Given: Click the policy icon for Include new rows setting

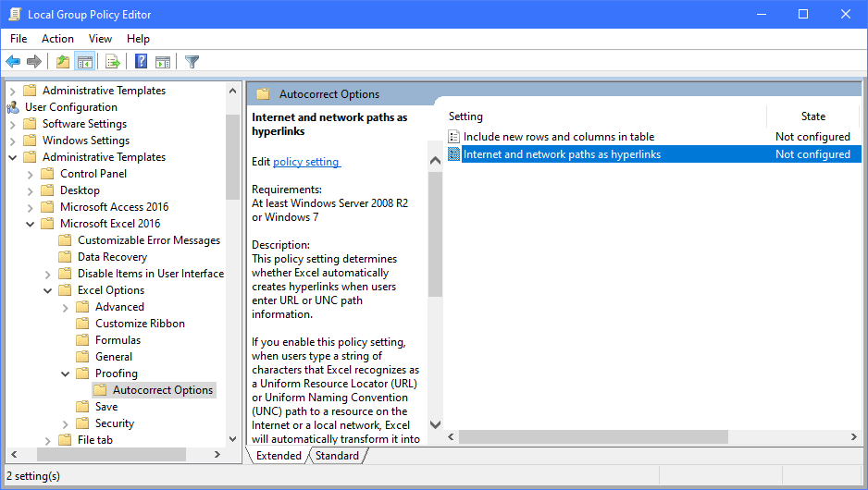Looking at the screenshot, I should [454, 137].
